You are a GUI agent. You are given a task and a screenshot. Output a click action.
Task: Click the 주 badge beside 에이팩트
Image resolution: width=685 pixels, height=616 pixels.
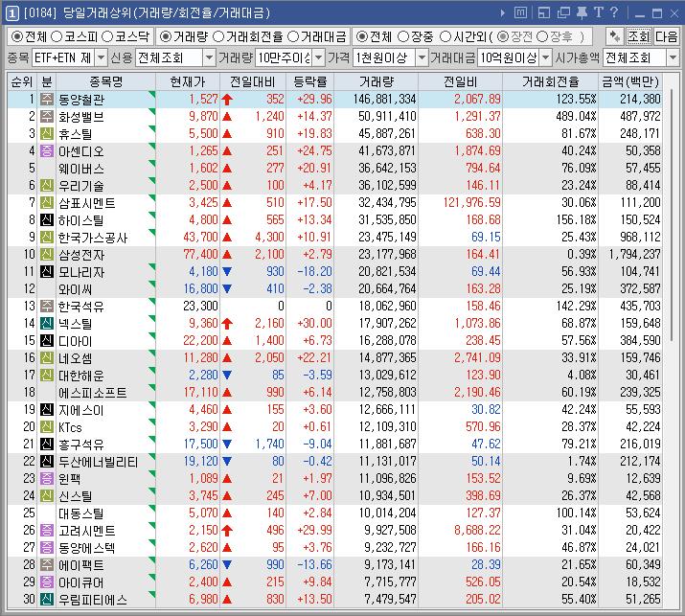47,564
